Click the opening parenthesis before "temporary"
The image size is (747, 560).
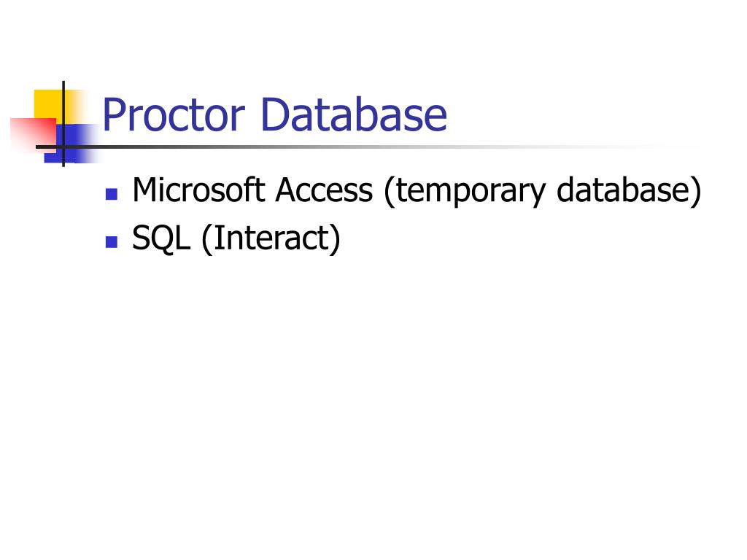click(387, 192)
